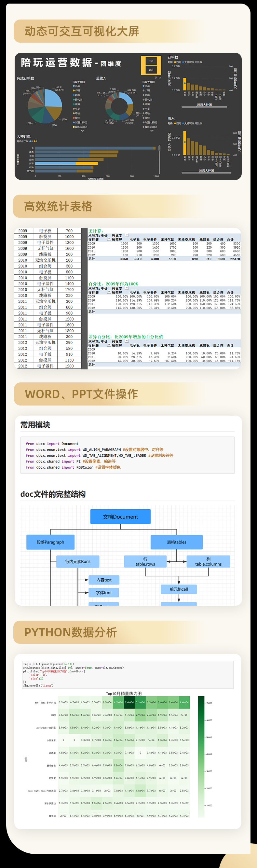Click the 行 table.rows flowchart node
The image size is (257, 868).
pyautogui.click(x=145, y=561)
